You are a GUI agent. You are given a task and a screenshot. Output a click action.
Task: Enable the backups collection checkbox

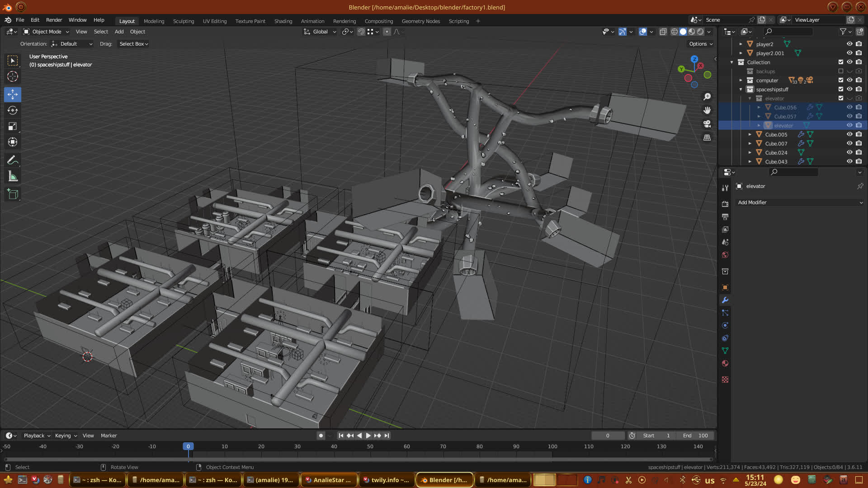(x=841, y=71)
